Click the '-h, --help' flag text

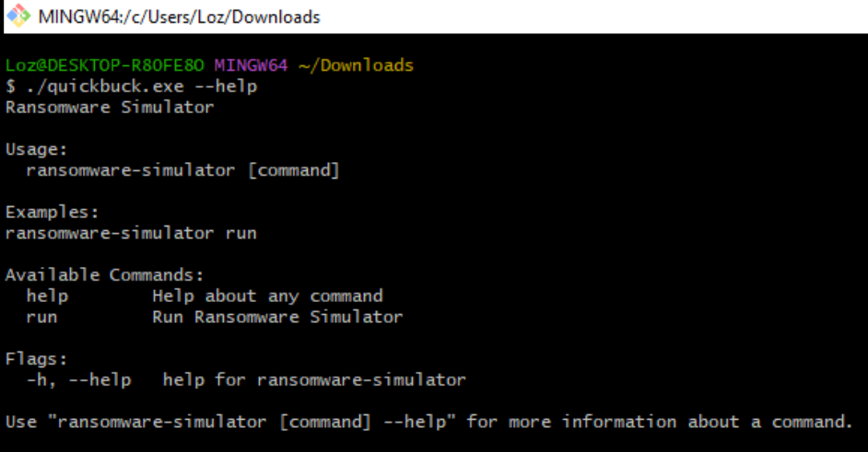79,380
